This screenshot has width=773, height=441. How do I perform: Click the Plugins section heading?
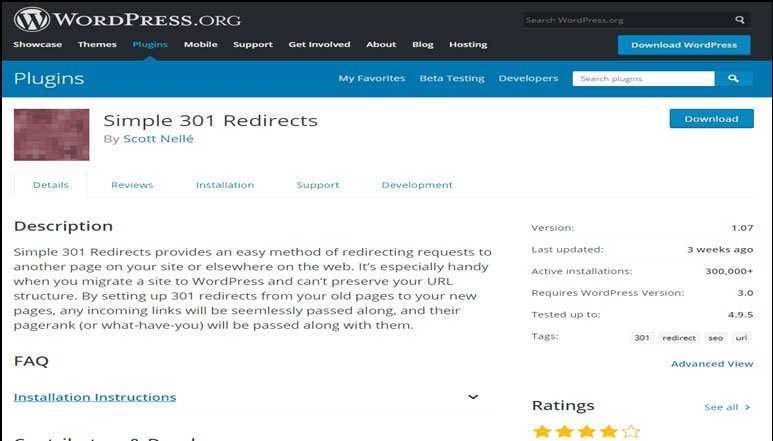pos(49,78)
